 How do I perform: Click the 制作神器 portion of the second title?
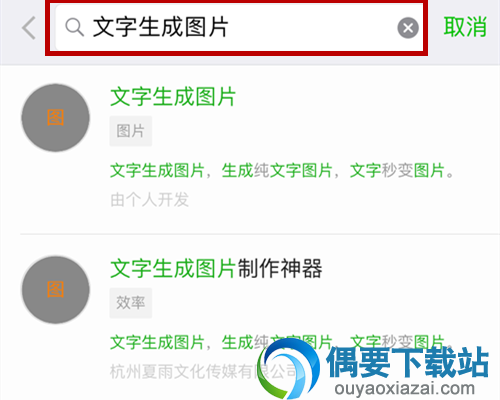(x=280, y=269)
